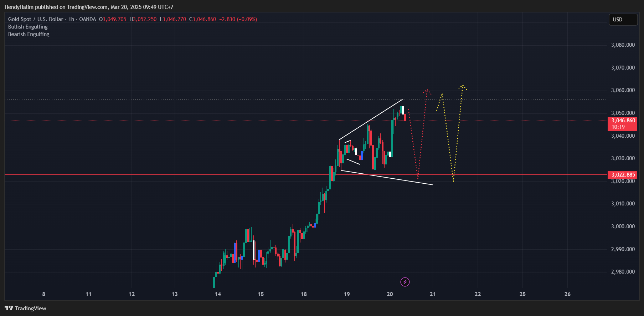Click date label 25 on time axis
The image size is (644, 316).
(522, 294)
